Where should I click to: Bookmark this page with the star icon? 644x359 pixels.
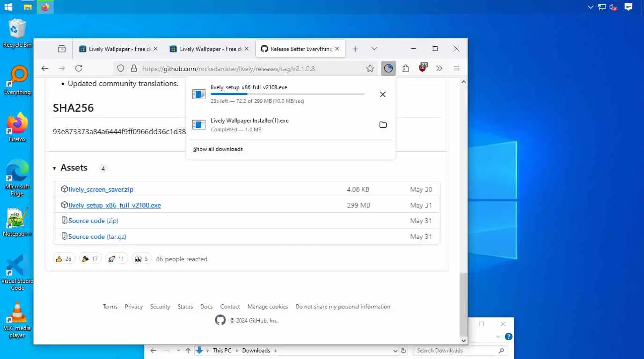[370, 68]
